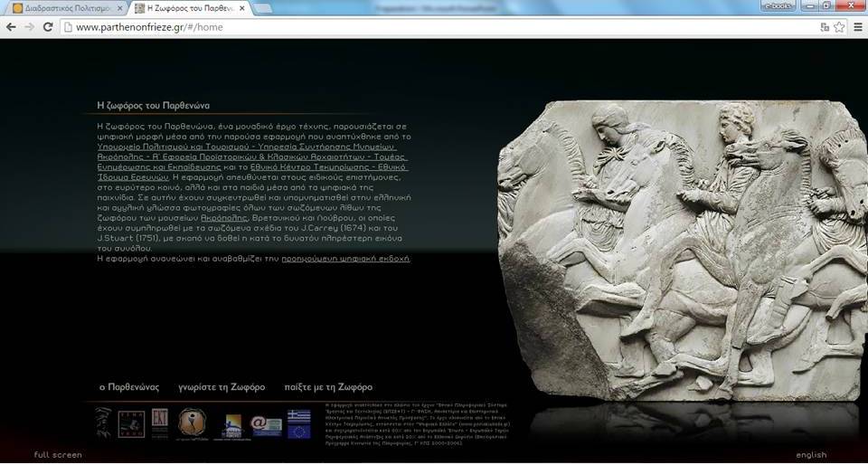Bookmark this page with star icon
This screenshot has width=868, height=465.
[x=839, y=27]
